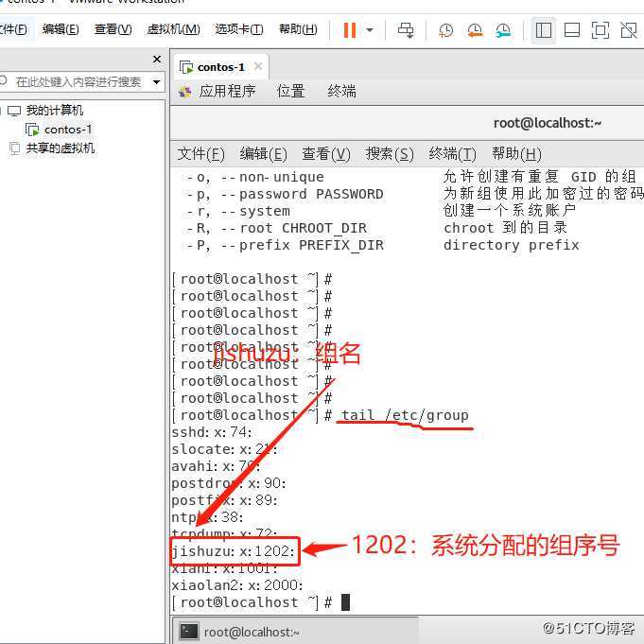Take a snapshot with the clock plus icon

pos(445,30)
